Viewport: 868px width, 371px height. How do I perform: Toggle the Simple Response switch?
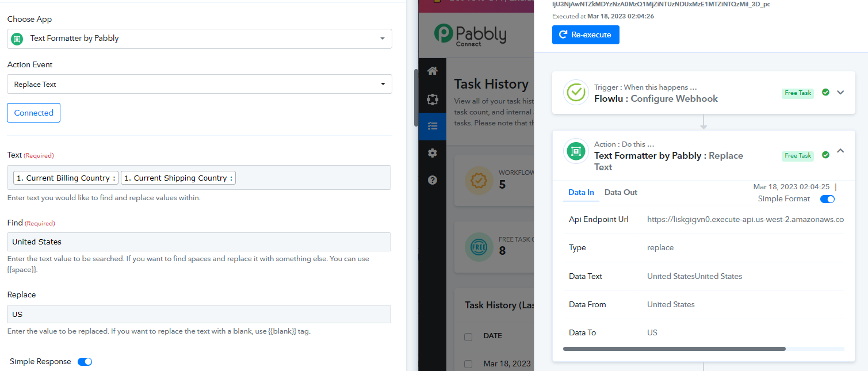click(85, 362)
